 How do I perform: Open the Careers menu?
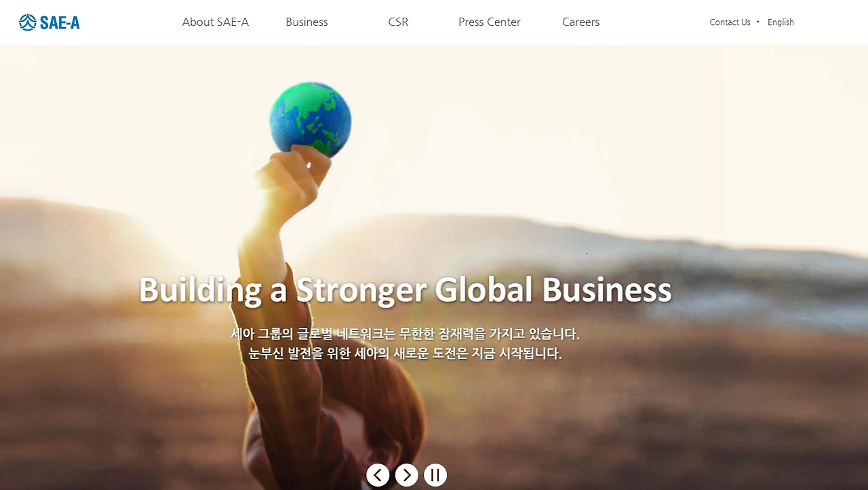coord(581,22)
